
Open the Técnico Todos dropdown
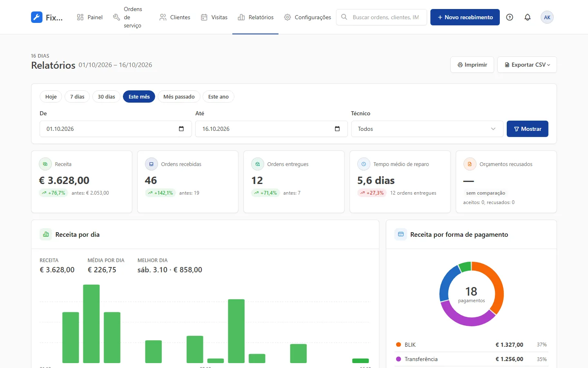[427, 129]
